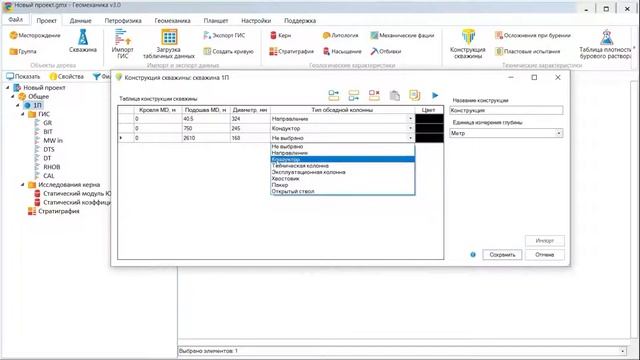Collapse the Новый проект tree node

coord(7,88)
